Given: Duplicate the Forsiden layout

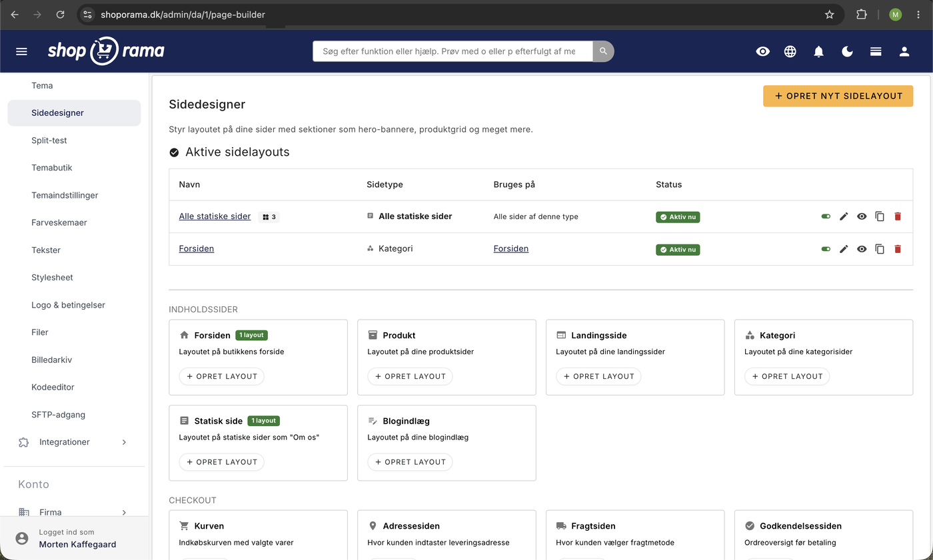Looking at the screenshot, I should [880, 249].
